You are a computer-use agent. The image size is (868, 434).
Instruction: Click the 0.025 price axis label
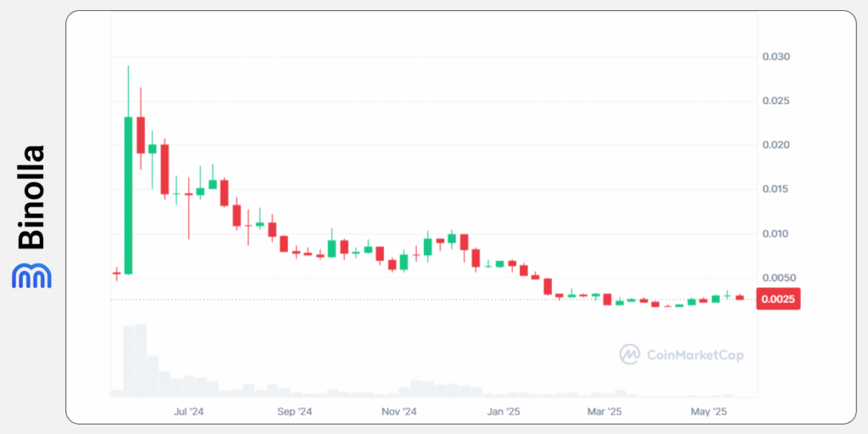coord(777,101)
